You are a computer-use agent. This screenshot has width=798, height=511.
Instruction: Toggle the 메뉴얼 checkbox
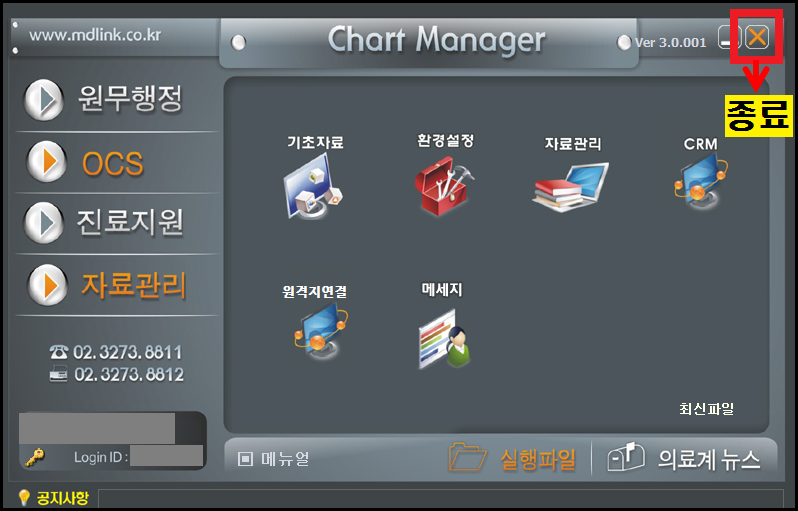coord(245,459)
